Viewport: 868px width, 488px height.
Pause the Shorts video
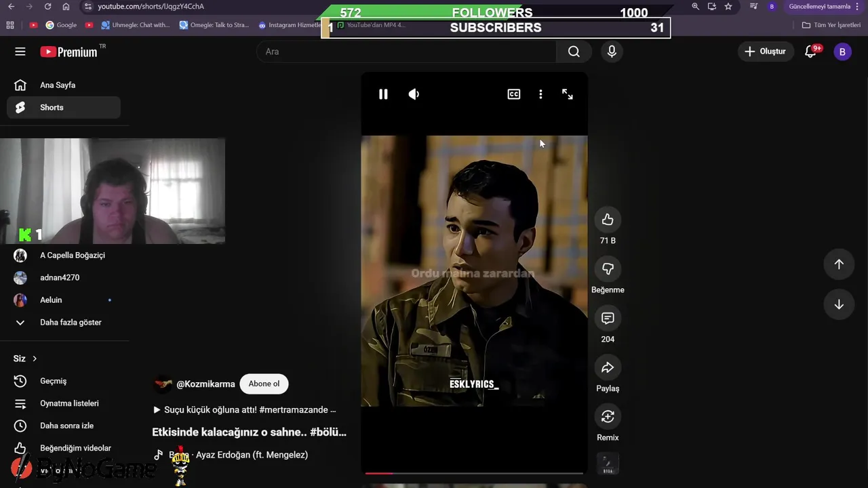click(x=383, y=94)
